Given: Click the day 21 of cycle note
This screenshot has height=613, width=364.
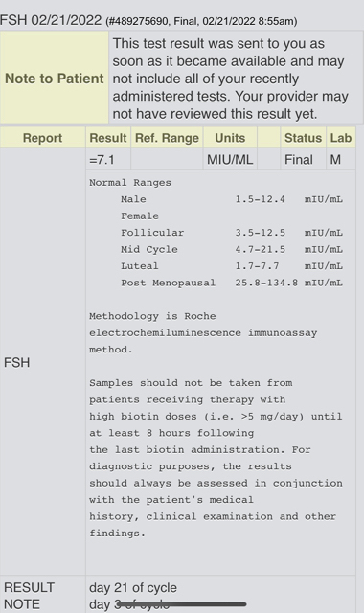Looking at the screenshot, I should (133, 587).
